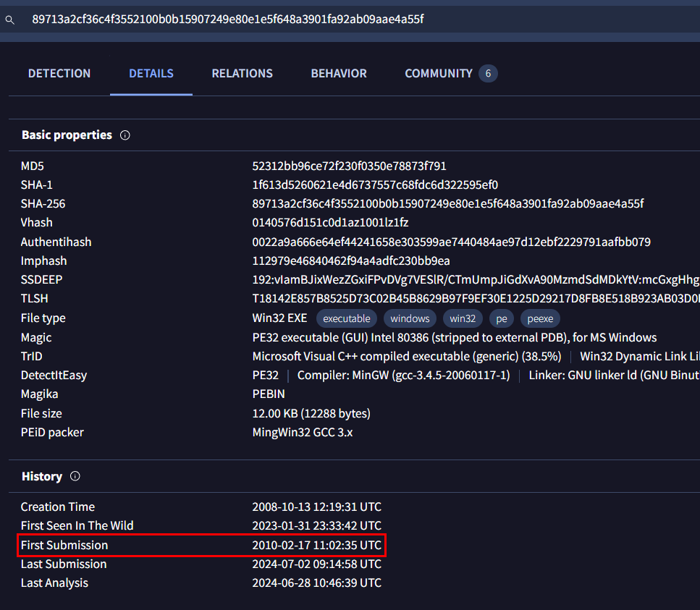
Task: Click the Imphash value
Action: click(x=351, y=261)
